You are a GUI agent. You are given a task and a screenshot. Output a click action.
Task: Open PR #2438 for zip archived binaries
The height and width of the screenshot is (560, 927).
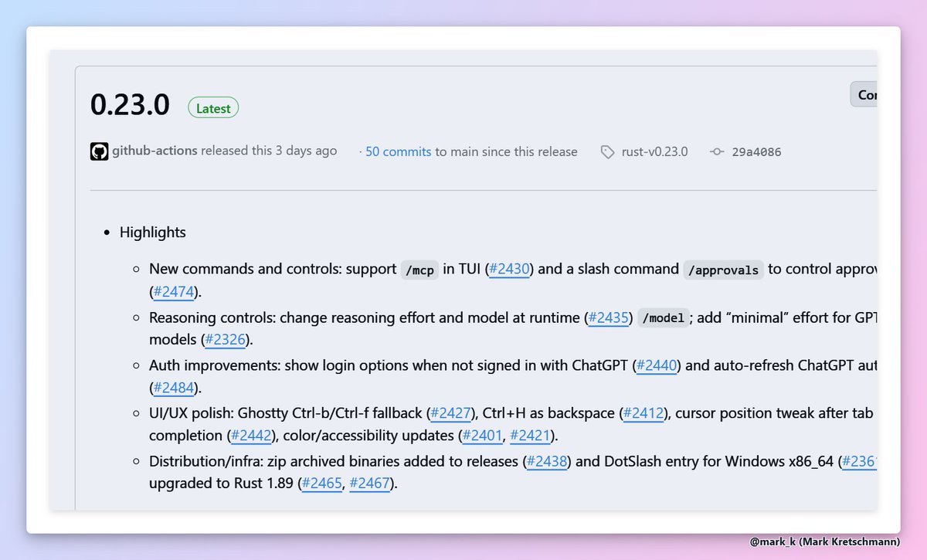[547, 461]
